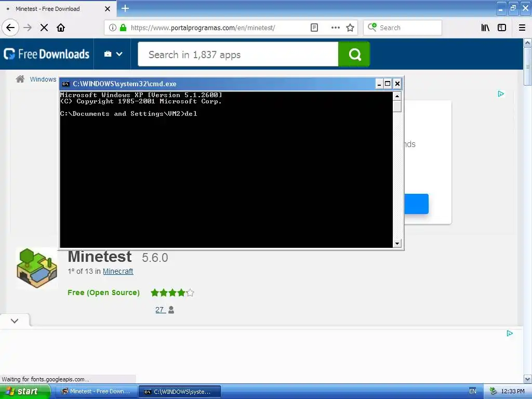Screen dimensions: 532x399
Task: Click the Firefox Search box
Action: [x=403, y=28]
